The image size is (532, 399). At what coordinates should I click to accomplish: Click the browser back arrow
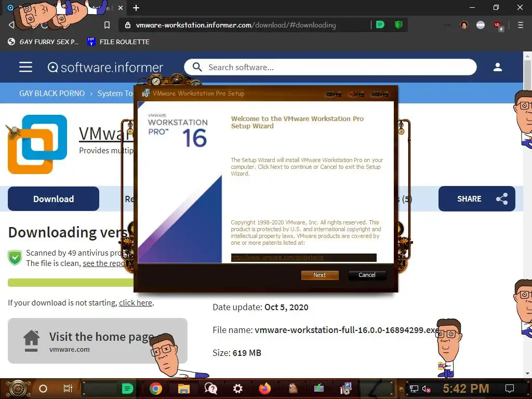11,25
